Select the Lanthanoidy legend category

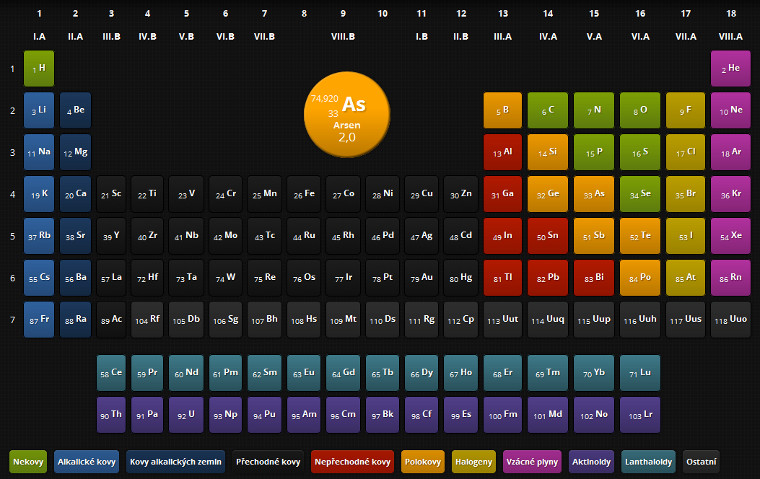pos(648,462)
